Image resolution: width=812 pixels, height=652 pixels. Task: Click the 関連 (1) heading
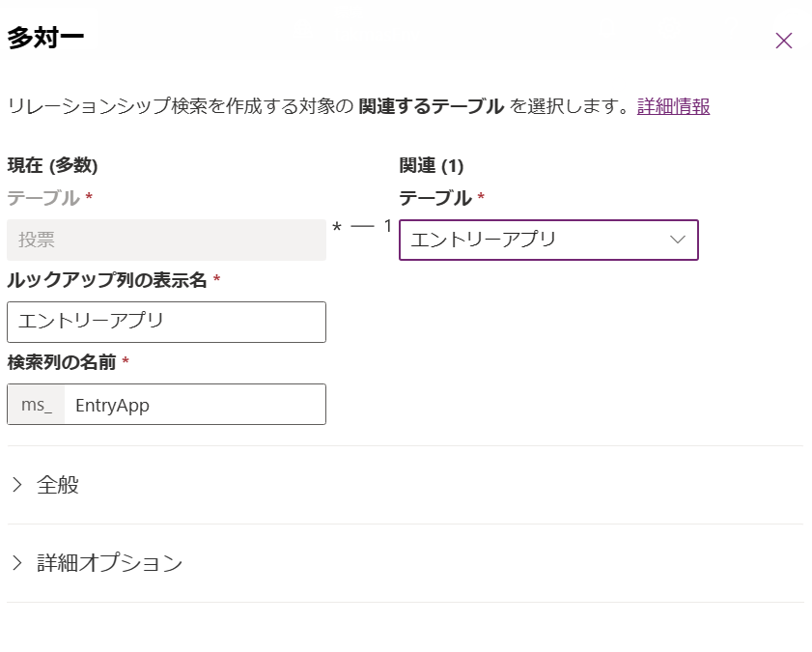click(432, 165)
